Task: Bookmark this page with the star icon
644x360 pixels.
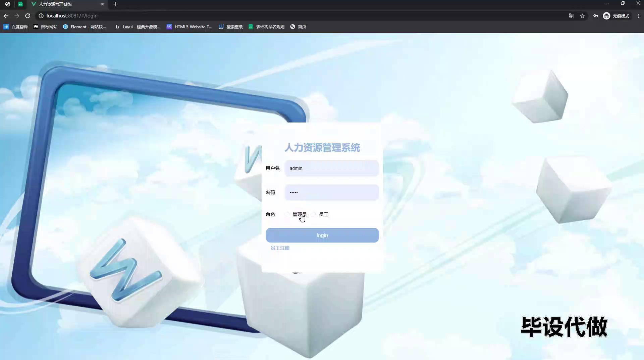Action: click(582, 16)
